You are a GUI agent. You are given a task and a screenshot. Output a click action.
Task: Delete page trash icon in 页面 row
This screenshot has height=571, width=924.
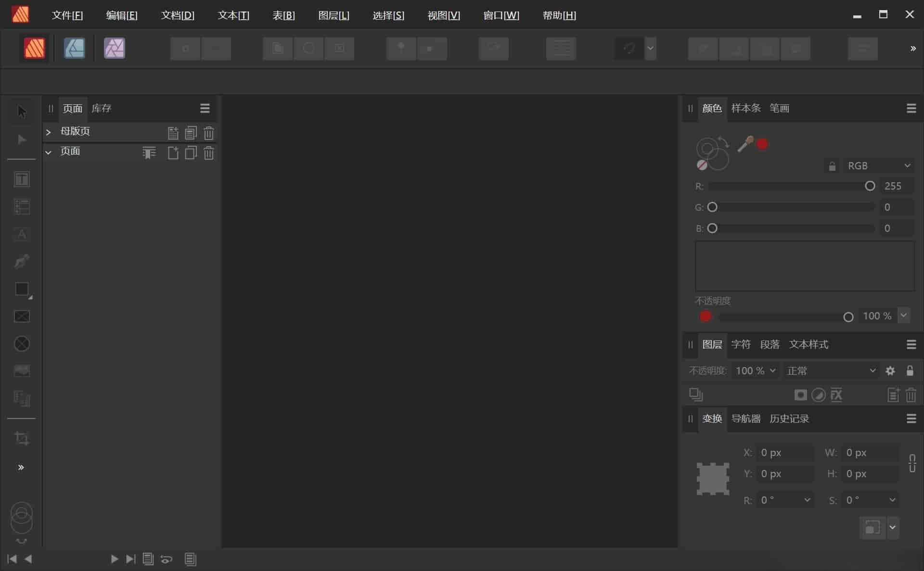click(209, 153)
